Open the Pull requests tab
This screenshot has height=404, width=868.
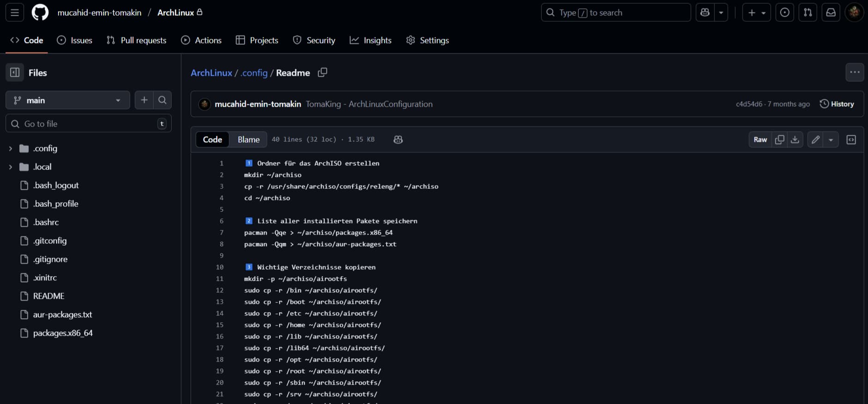pos(137,40)
